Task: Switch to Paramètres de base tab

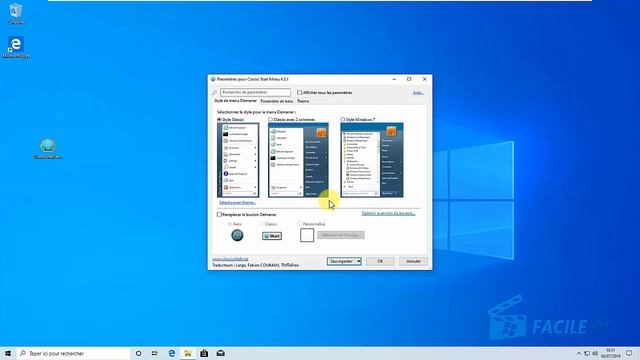Action: (277, 101)
